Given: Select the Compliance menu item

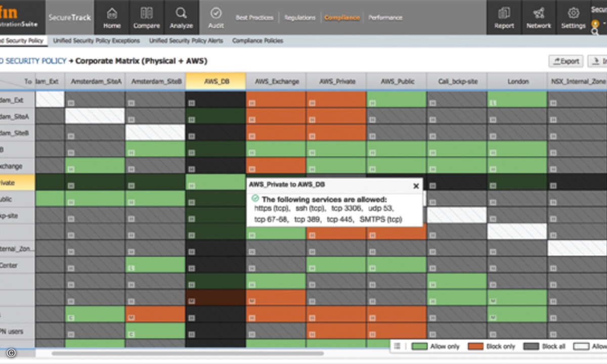Looking at the screenshot, I should 342,18.
